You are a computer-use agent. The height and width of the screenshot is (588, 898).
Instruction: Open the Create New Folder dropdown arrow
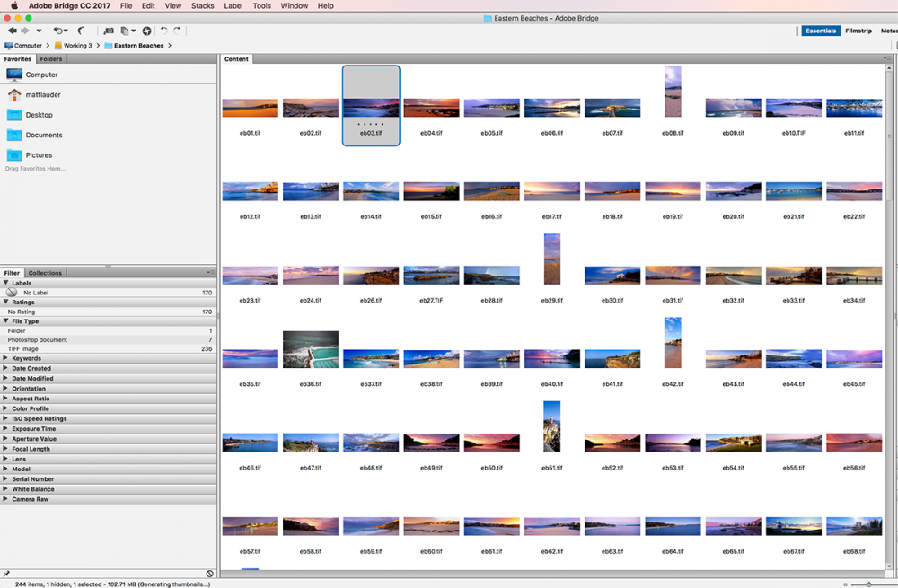click(133, 30)
